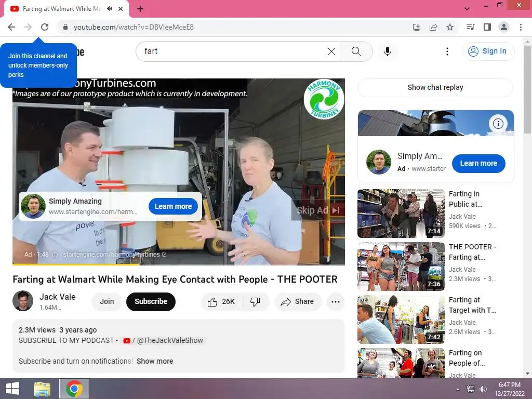The width and height of the screenshot is (532, 399).
Task: Open YouTube settings three-dot menu
Action: (x=447, y=51)
